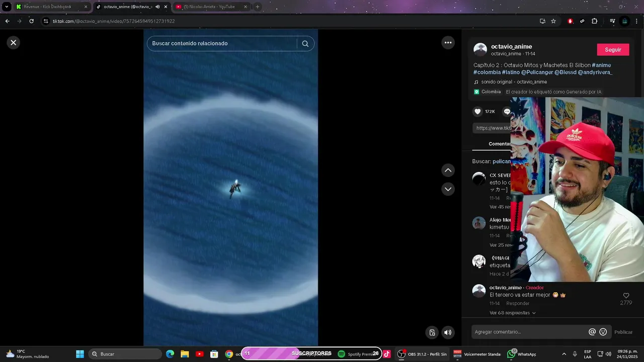
Task: Open the tab search dropdown arrow
Action: [x=7, y=7]
